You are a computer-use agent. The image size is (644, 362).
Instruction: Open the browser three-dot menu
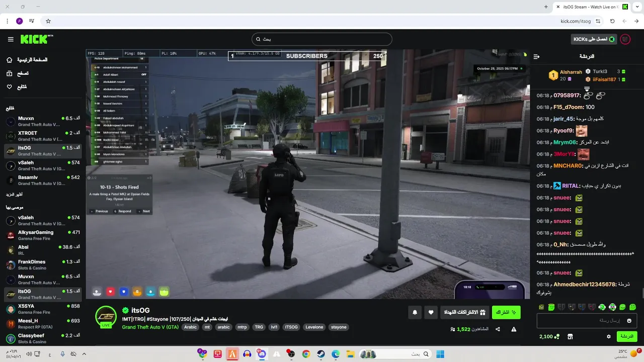click(x=7, y=21)
